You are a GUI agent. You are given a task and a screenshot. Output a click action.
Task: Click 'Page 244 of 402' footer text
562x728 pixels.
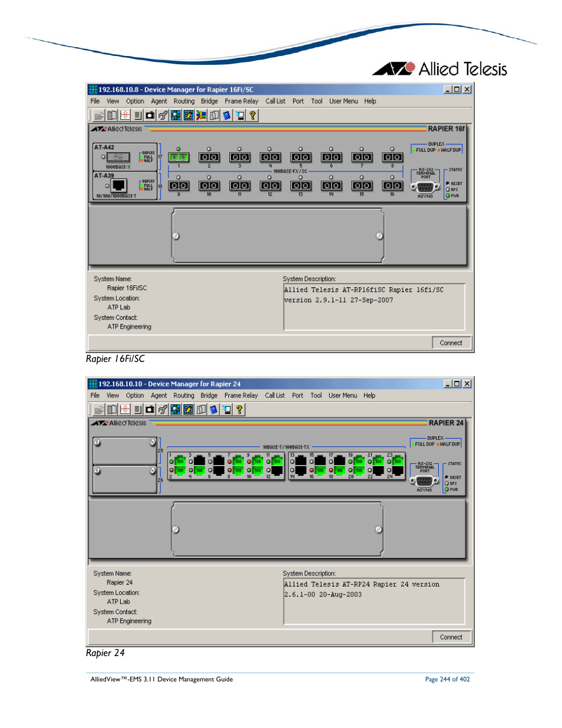[448, 679]
